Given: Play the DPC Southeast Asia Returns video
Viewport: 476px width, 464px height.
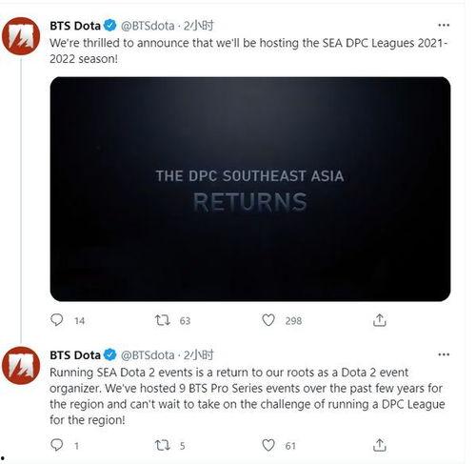Looking at the screenshot, I should click(x=250, y=189).
